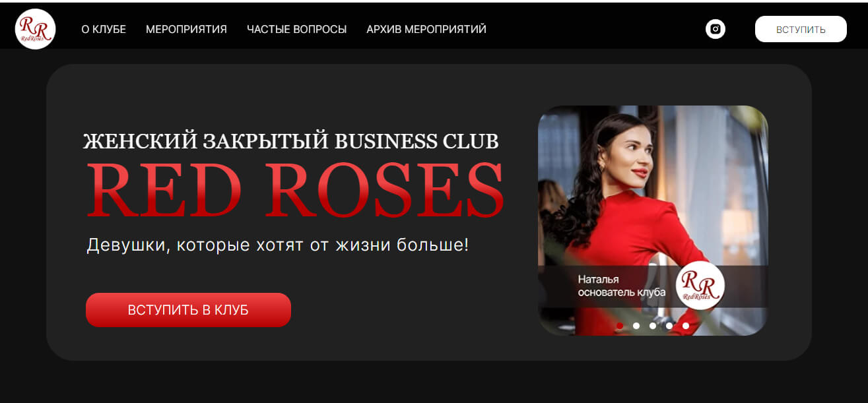The image size is (868, 403).
Task: Click the RR logo badge on founder photo
Action: 700,286
